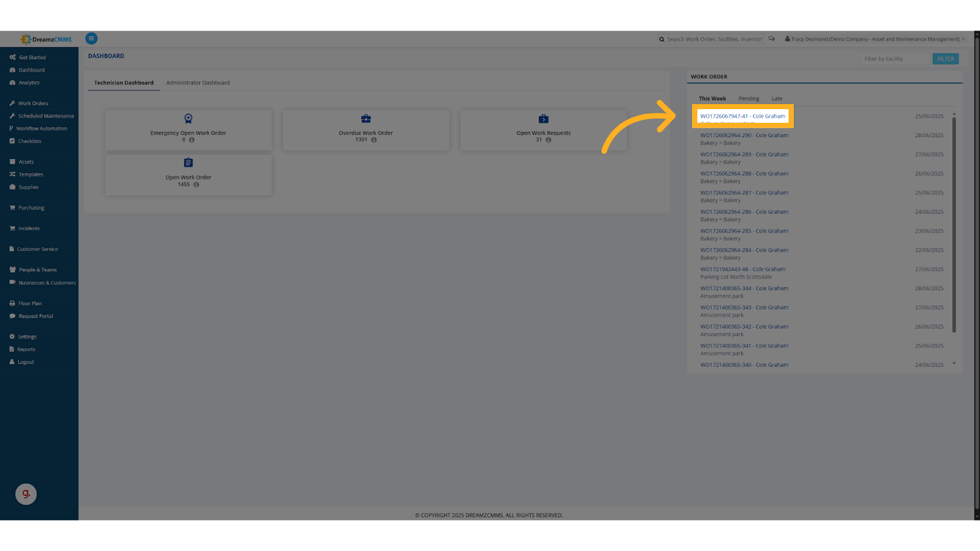The height and width of the screenshot is (551, 980).
Task: Click the Analytics icon in sidebar
Action: (x=12, y=83)
